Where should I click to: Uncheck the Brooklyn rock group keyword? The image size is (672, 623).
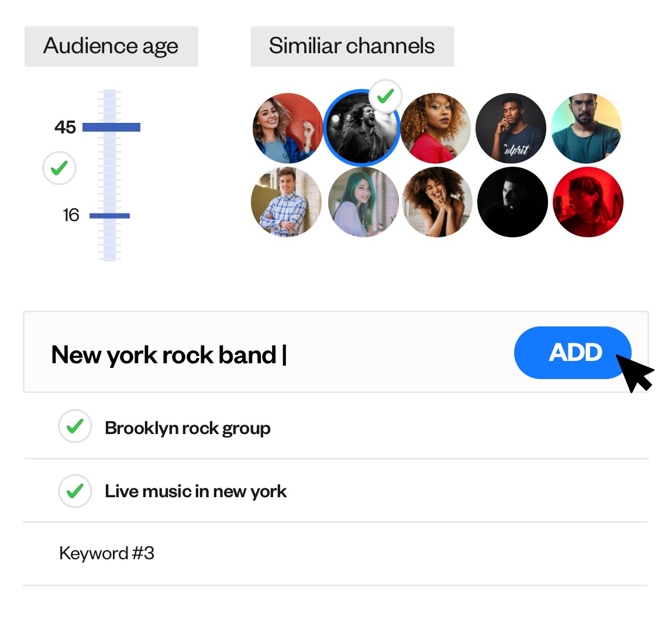pos(75,426)
